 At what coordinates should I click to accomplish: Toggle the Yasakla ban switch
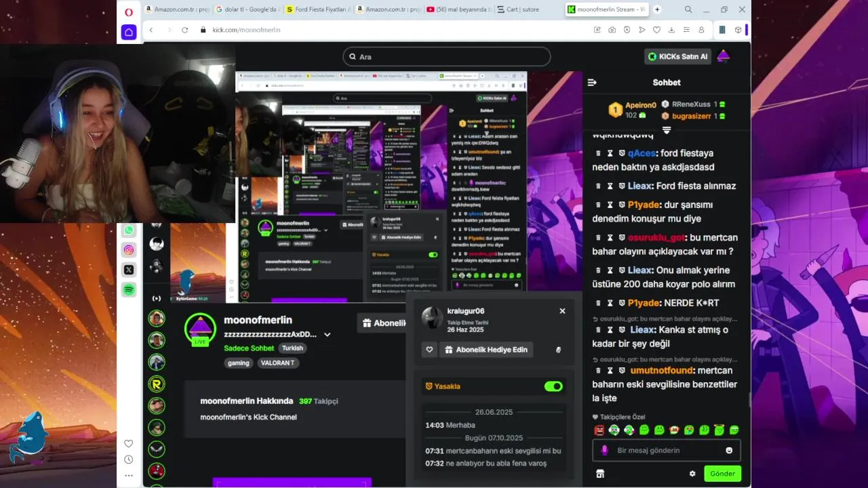pyautogui.click(x=553, y=386)
